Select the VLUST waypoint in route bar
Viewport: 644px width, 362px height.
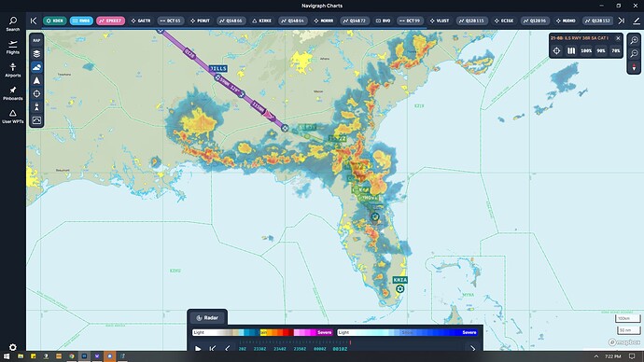[x=440, y=21]
